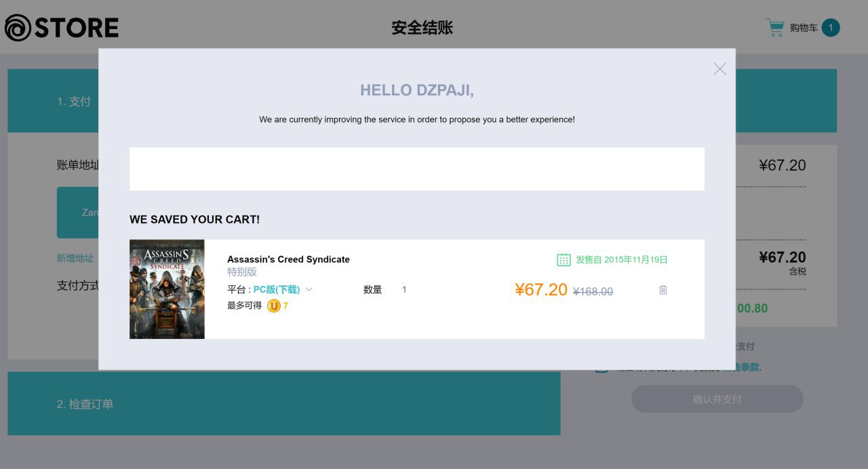Click the Ubisoft swirl logo
This screenshot has width=868, height=469.
pos(18,28)
